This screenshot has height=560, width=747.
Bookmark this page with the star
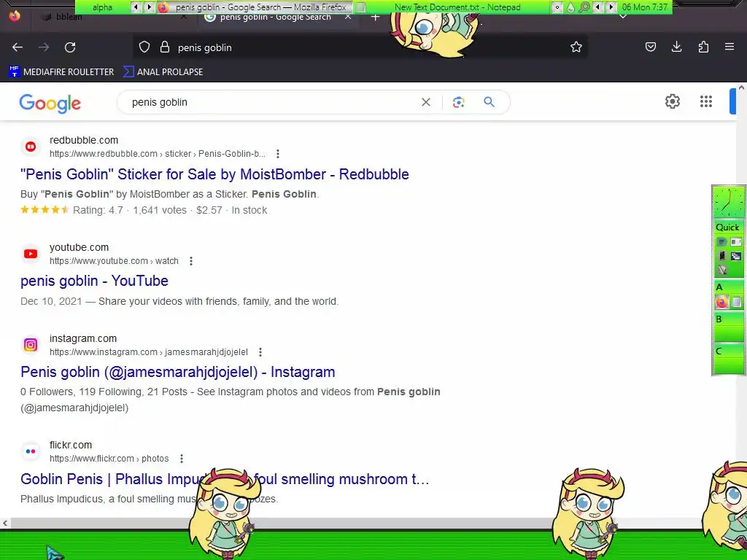576,47
